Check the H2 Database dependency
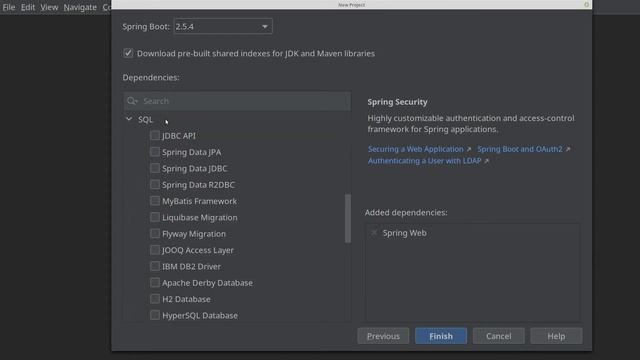 pos(155,299)
